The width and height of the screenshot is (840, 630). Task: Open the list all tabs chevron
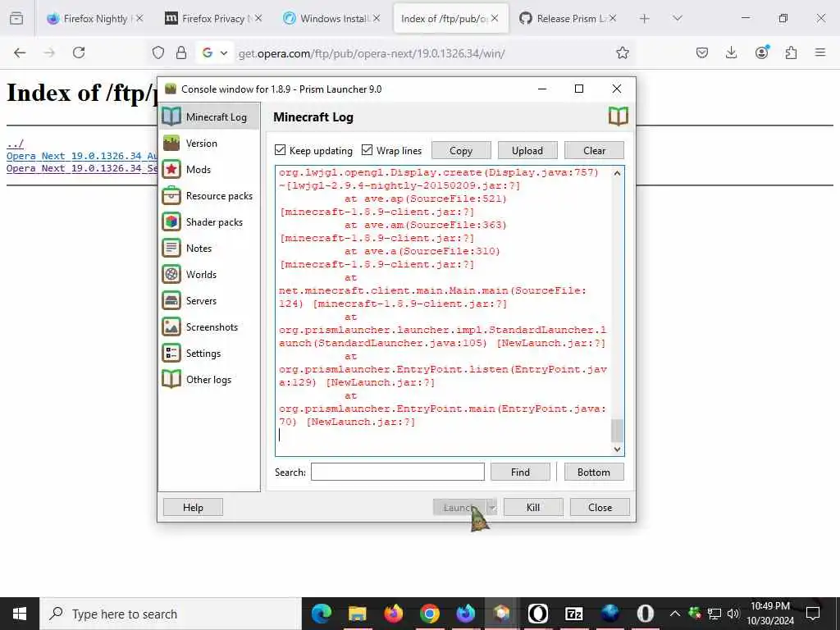(x=678, y=18)
